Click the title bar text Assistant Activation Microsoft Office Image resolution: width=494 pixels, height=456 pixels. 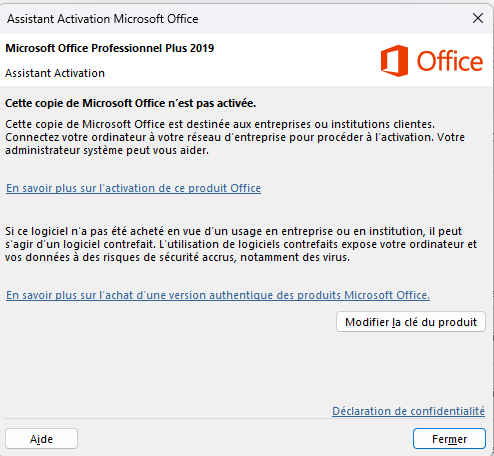103,19
